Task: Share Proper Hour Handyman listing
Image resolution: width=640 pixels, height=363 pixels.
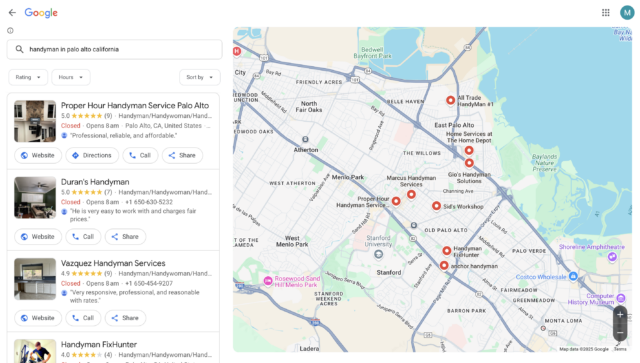Action: click(182, 155)
